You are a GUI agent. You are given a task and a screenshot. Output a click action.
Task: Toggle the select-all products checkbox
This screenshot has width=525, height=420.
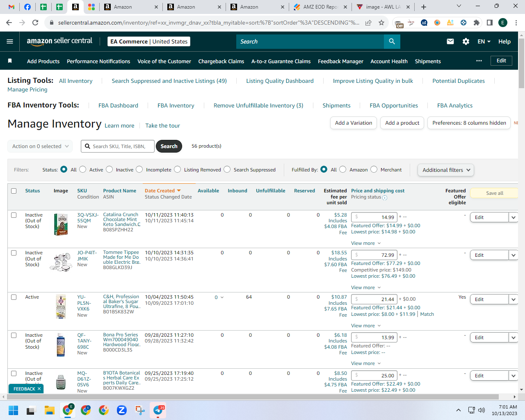(14, 191)
